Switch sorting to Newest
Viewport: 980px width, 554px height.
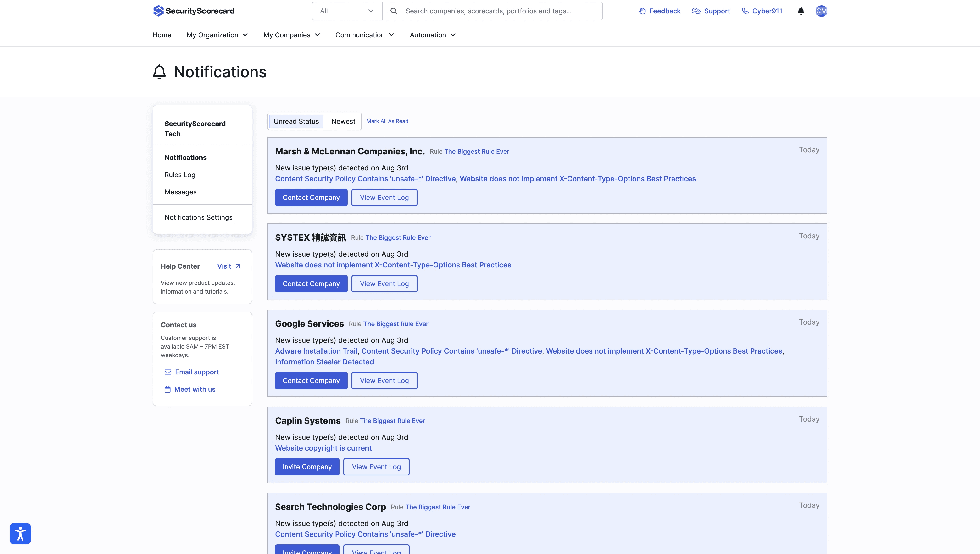(343, 121)
